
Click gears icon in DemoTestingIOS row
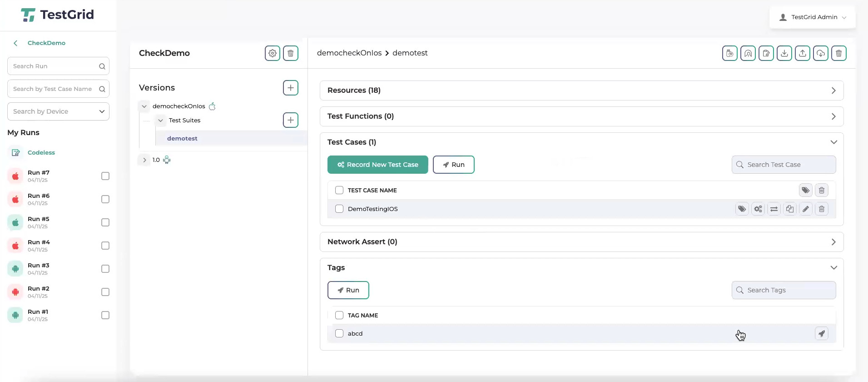coord(758,209)
